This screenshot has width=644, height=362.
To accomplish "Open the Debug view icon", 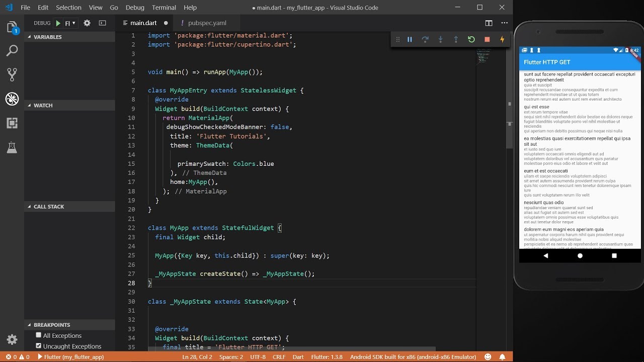I will point(12,99).
